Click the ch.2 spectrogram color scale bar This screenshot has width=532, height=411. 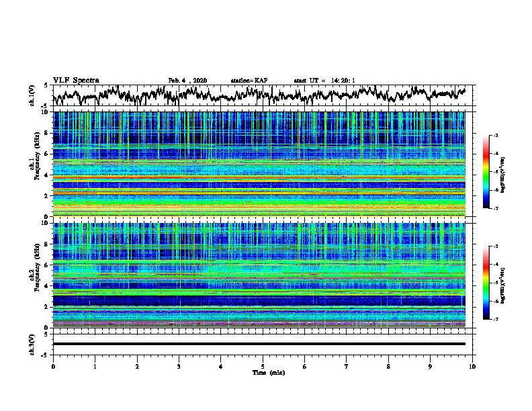tap(486, 283)
